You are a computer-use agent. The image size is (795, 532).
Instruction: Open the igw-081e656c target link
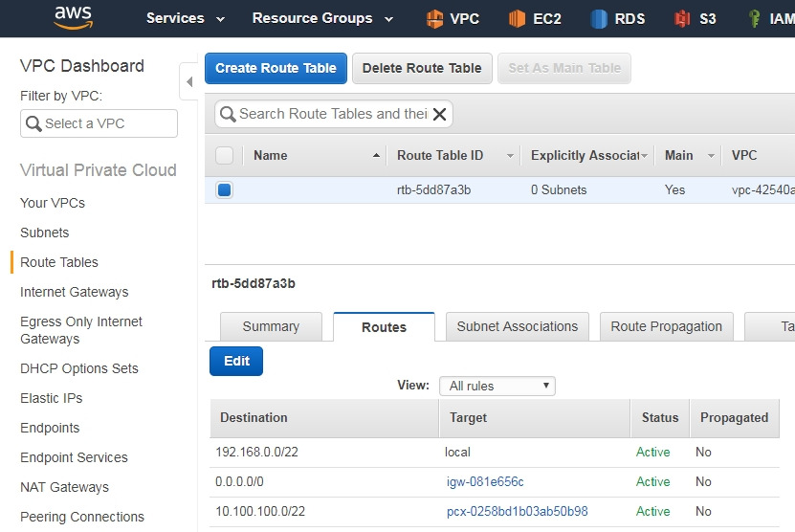click(485, 482)
